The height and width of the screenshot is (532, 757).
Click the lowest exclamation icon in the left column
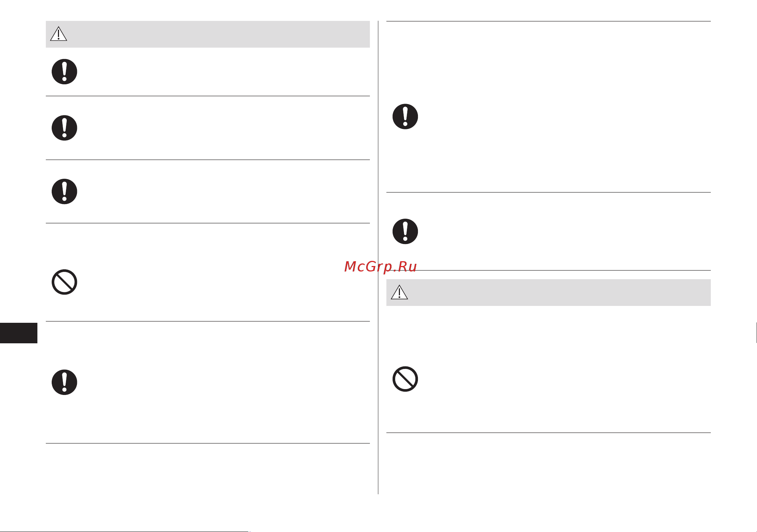pyautogui.click(x=64, y=382)
